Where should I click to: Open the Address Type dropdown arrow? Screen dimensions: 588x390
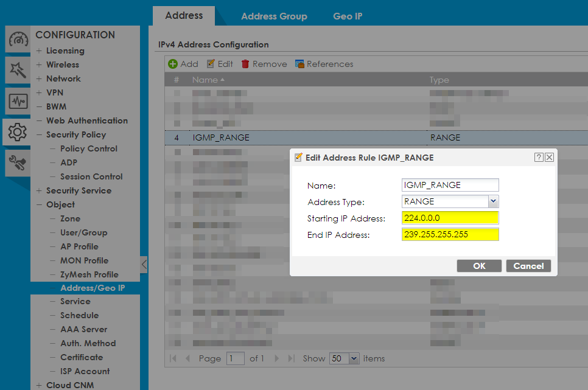click(x=494, y=201)
